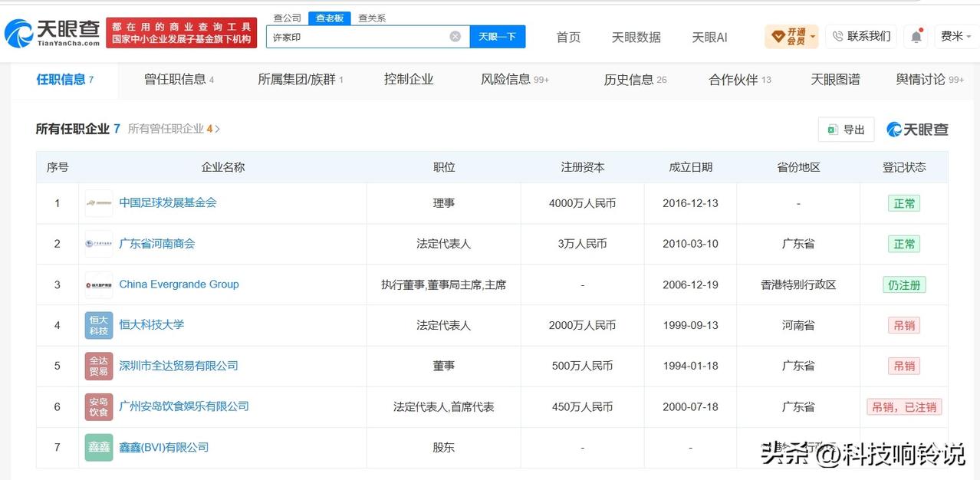
Task: Click the 登记状态 column header
Action: pos(904,167)
